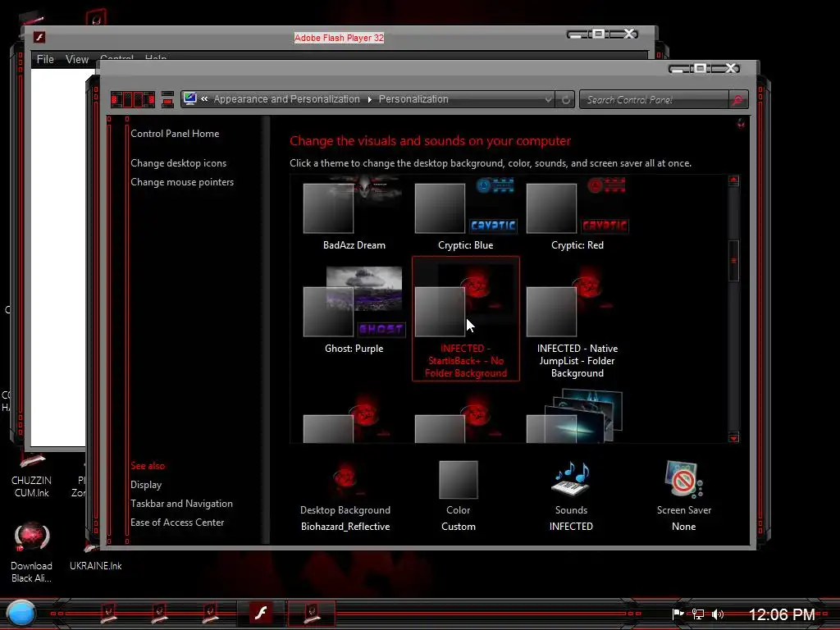The width and height of the screenshot is (840, 630).
Task: Open the Download Black Ali... desktop icon
Action: coord(31,552)
